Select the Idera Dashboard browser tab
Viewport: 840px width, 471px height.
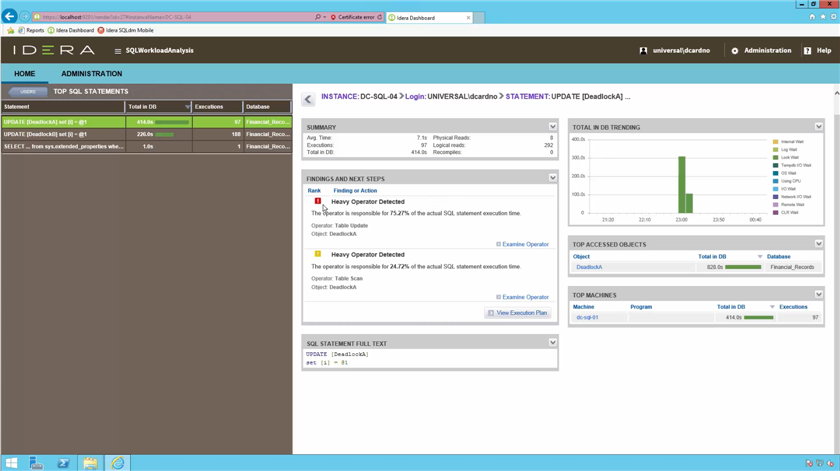point(429,18)
